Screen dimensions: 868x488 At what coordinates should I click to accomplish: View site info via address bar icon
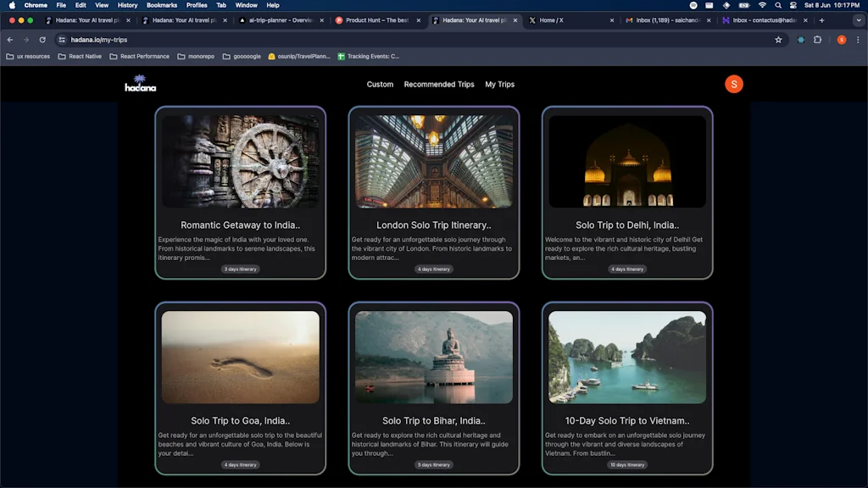click(61, 38)
